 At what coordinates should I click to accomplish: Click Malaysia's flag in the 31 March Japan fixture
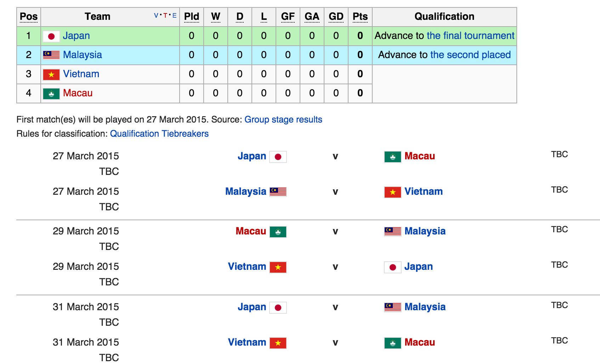tap(392, 307)
